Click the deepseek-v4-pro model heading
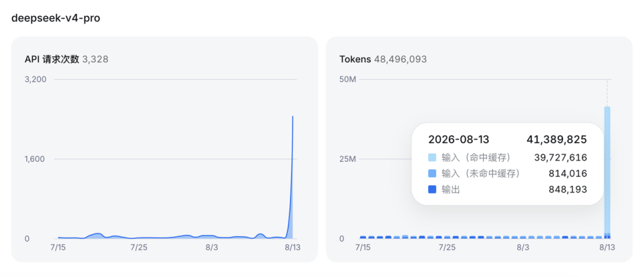Image resolution: width=644 pixels, height=277 pixels. [56, 19]
